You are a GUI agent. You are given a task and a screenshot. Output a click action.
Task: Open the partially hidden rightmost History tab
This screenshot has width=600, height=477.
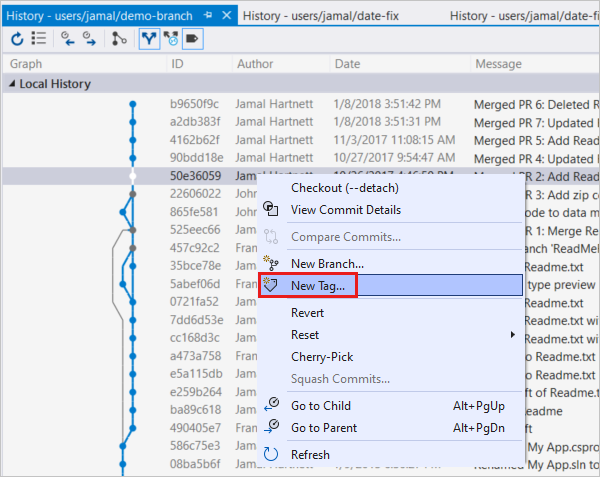(524, 16)
